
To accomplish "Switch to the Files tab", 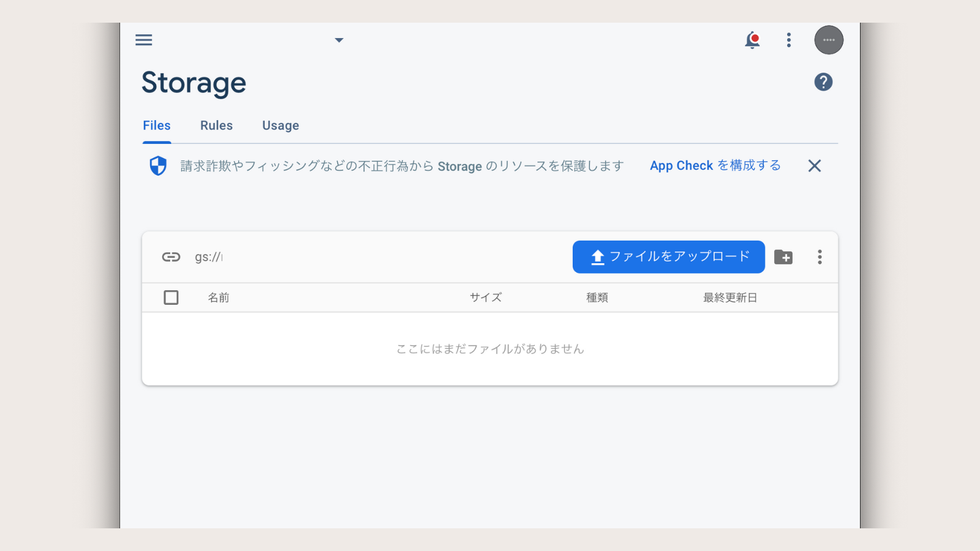I will pyautogui.click(x=157, y=126).
